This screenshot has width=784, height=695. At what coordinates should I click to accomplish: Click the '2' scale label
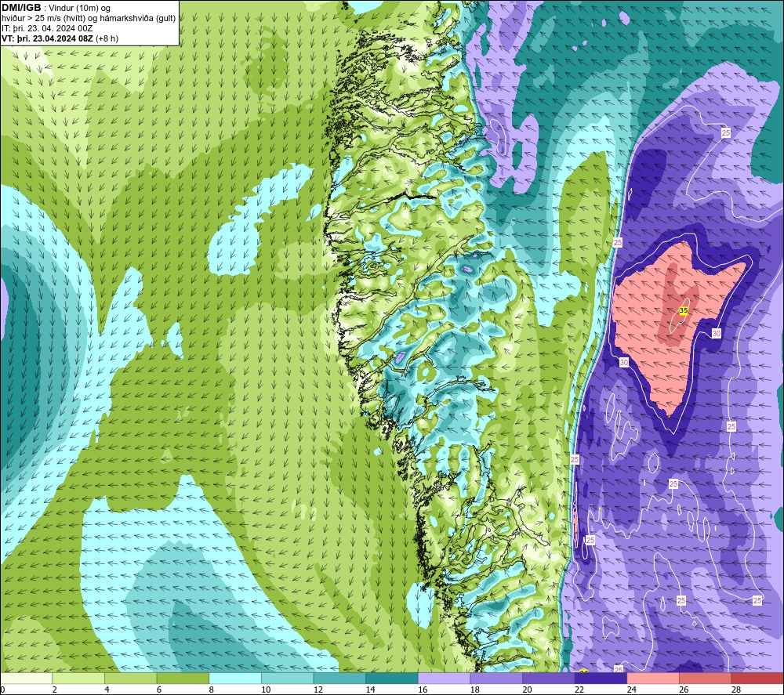[55, 690]
